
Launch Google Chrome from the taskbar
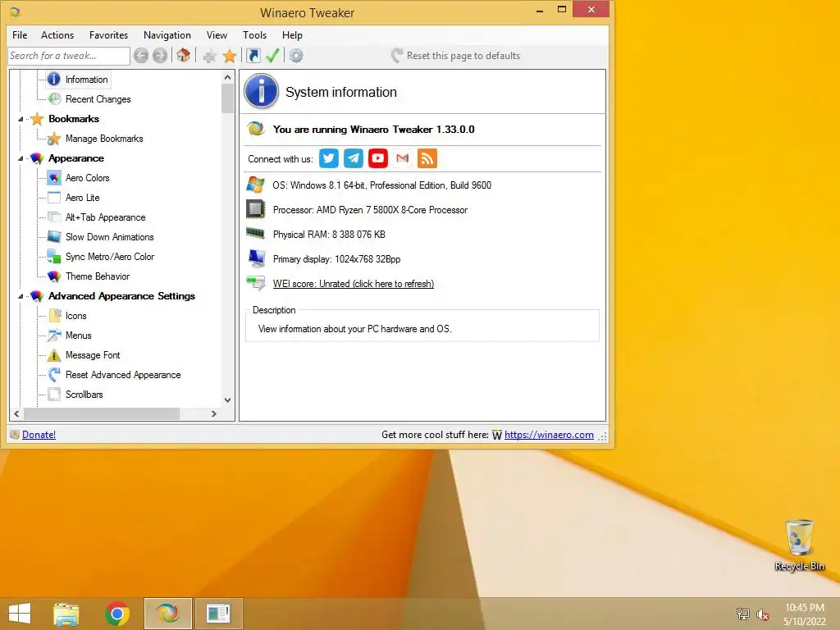pos(117,614)
